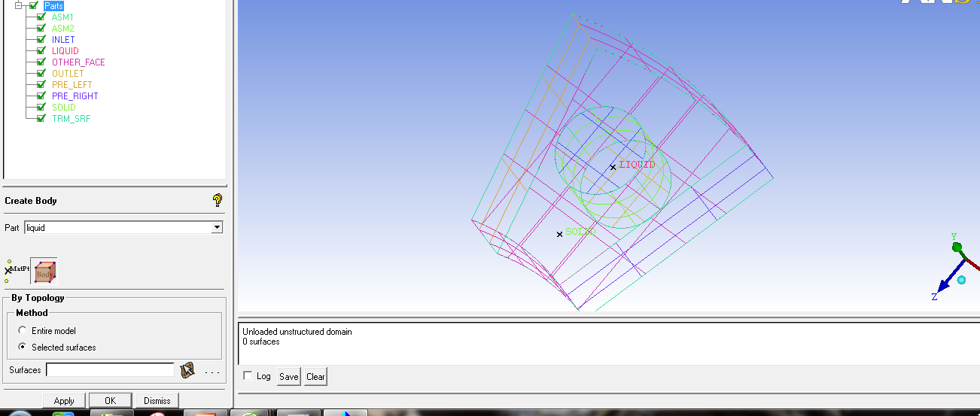This screenshot has height=416, width=980.
Task: Enable the Log checkbox
Action: coord(248,376)
